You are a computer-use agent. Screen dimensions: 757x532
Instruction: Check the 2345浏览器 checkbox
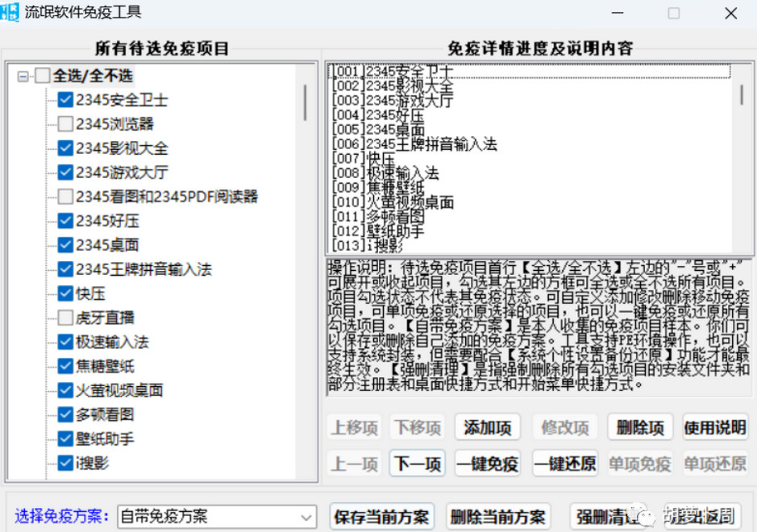pyautogui.click(x=65, y=124)
